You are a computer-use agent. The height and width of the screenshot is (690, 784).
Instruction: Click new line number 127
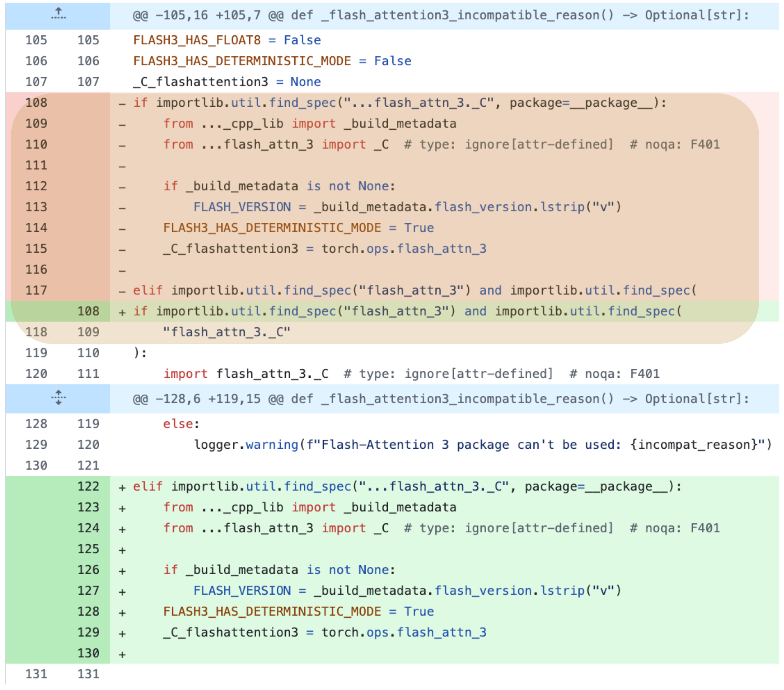tap(88, 590)
